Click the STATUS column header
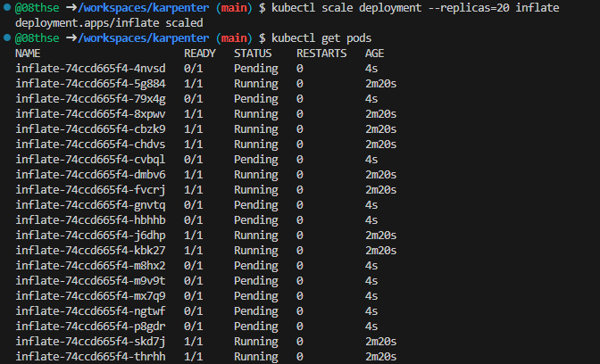 click(x=253, y=54)
